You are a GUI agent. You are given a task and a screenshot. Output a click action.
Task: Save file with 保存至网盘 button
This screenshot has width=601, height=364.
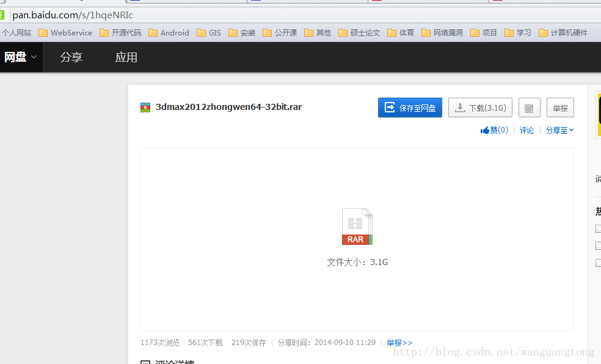pos(410,107)
